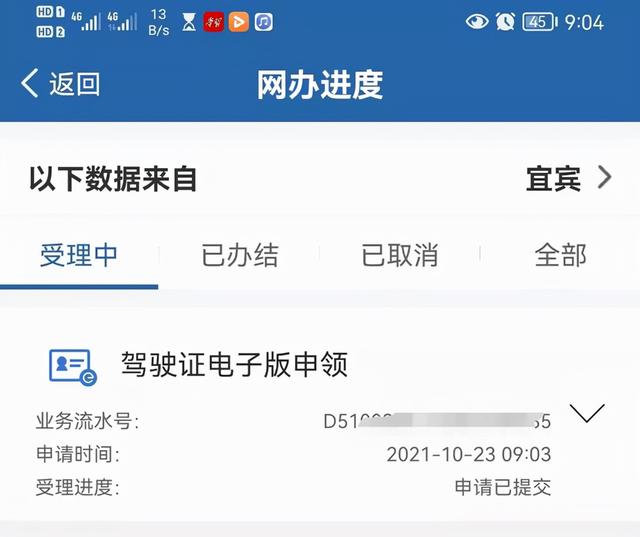
Task: Switch to the 已办结 tab
Action: [x=240, y=255]
